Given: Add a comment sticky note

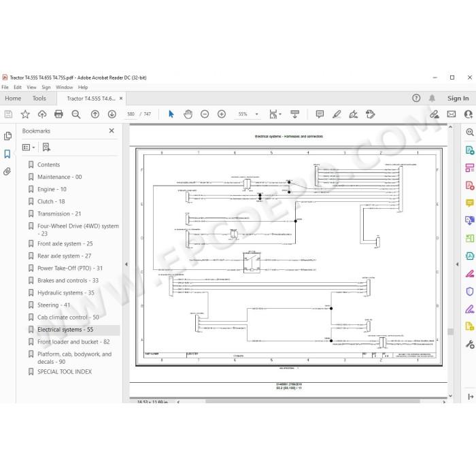Looking at the screenshot, I should point(320,114).
